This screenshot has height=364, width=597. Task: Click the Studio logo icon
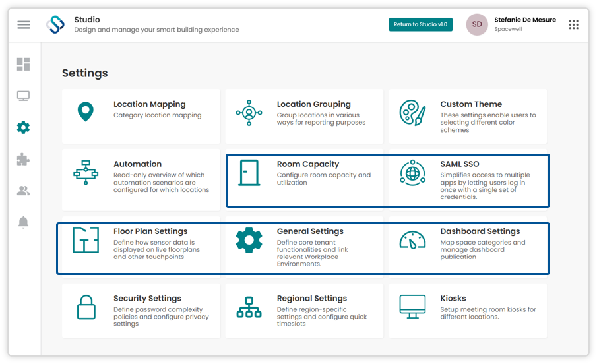click(55, 25)
